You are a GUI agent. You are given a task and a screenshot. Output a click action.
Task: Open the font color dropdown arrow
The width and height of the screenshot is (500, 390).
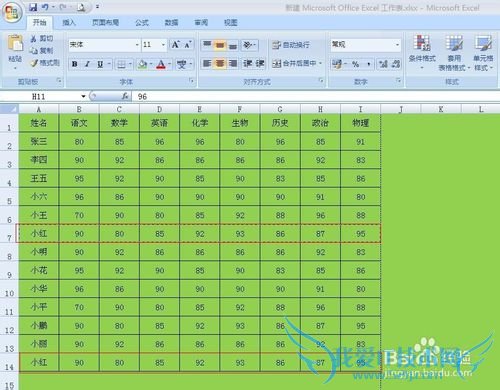[170, 64]
